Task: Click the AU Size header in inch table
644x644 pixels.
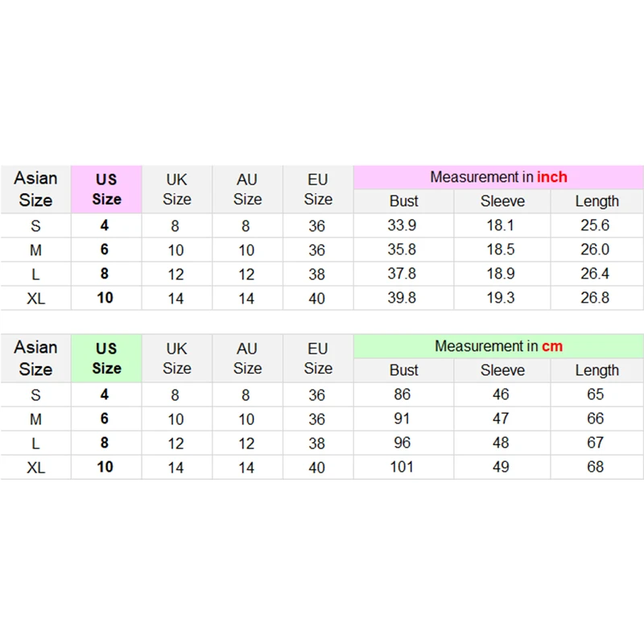Action: pos(247,189)
